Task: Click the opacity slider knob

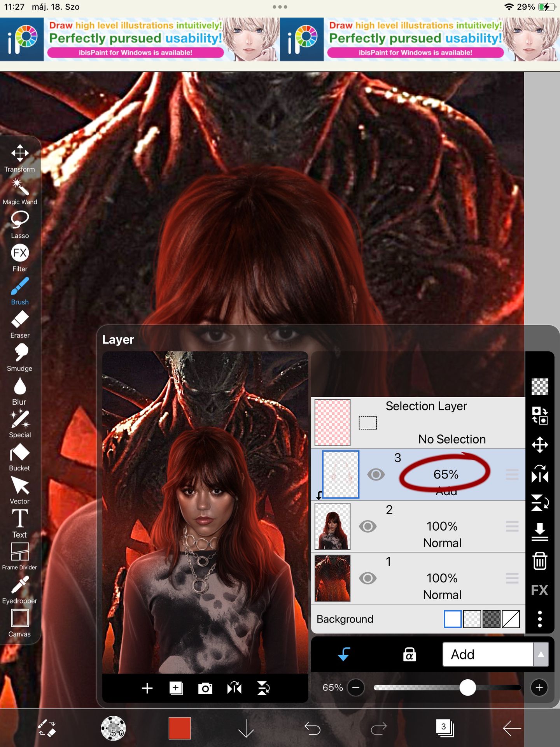Action: pos(467,687)
